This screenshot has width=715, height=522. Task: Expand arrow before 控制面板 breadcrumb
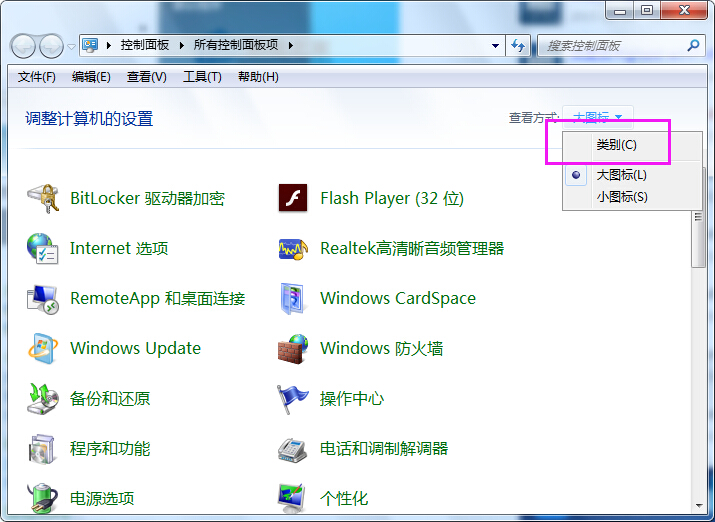pyautogui.click(x=109, y=45)
